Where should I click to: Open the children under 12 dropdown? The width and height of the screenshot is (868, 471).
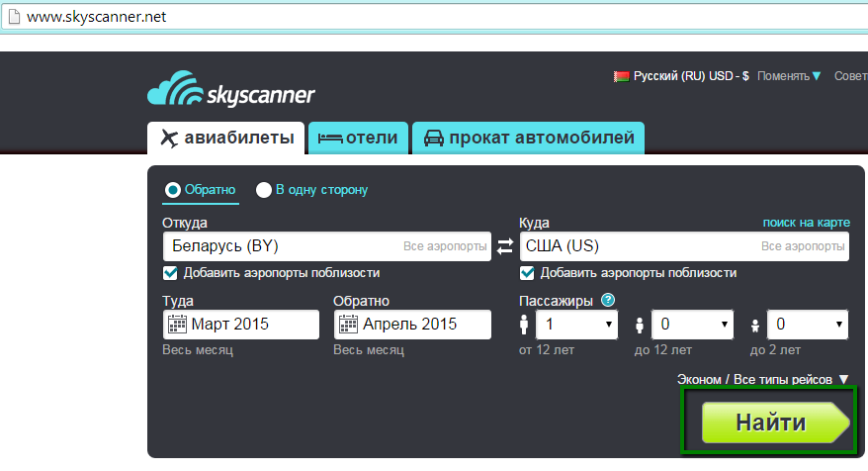click(693, 325)
